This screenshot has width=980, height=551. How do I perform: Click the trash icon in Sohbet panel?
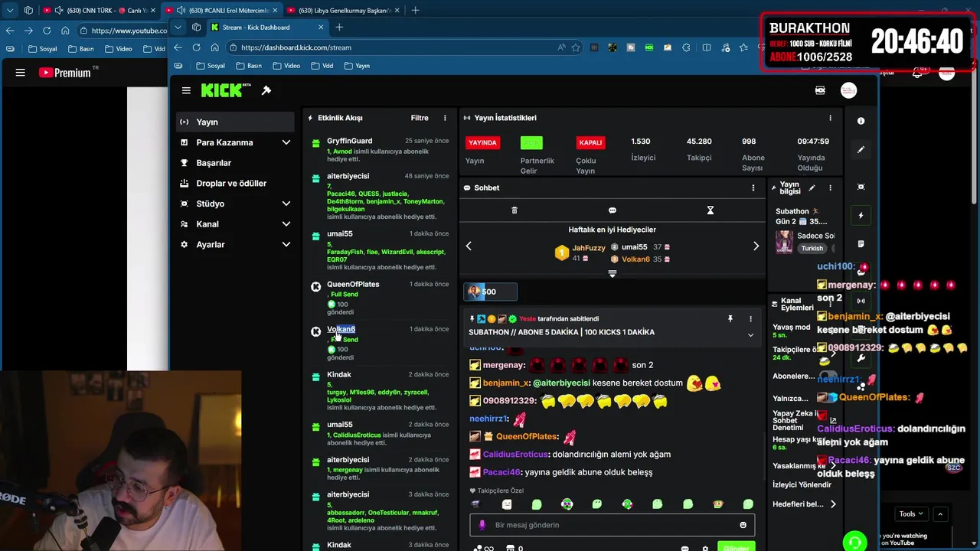pos(514,210)
